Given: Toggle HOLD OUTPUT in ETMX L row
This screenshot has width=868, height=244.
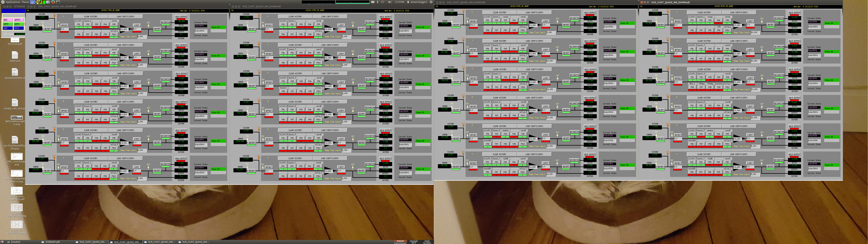Looking at the screenshot, I should coord(590,13).
